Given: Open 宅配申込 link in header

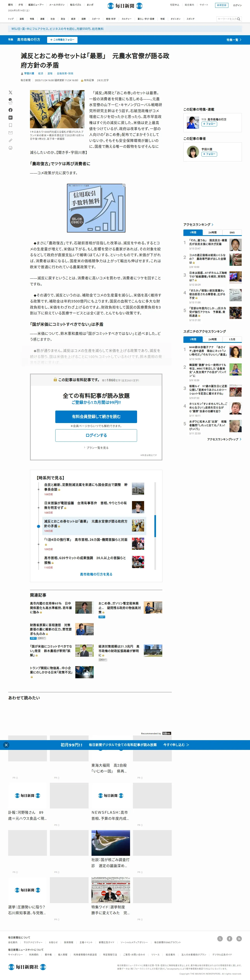Looking at the screenshot, I should [174, 5].
